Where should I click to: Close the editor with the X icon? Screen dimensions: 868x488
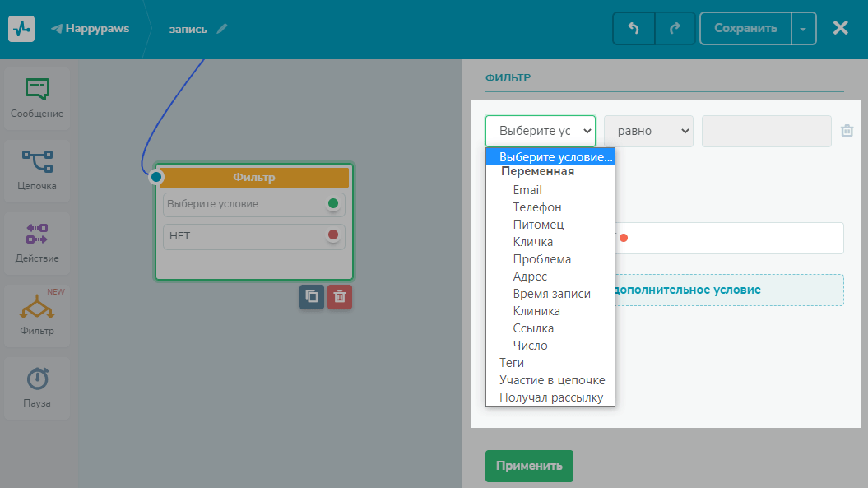click(x=840, y=28)
